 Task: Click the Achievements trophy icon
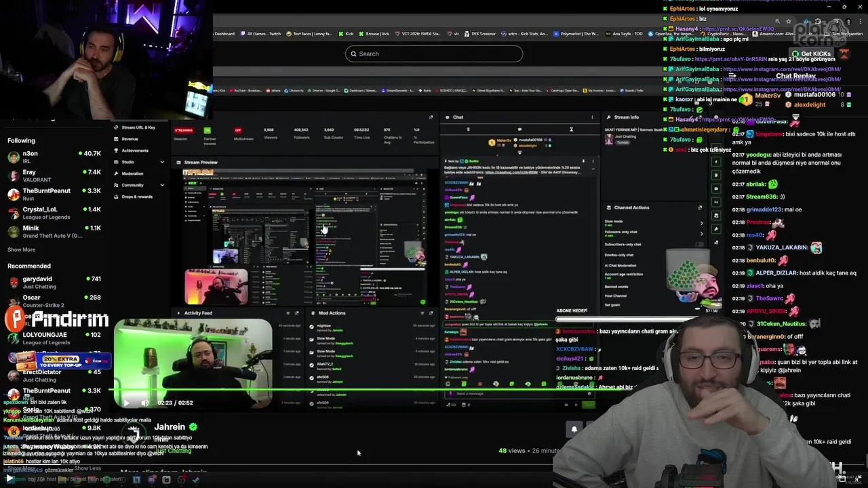tap(116, 150)
